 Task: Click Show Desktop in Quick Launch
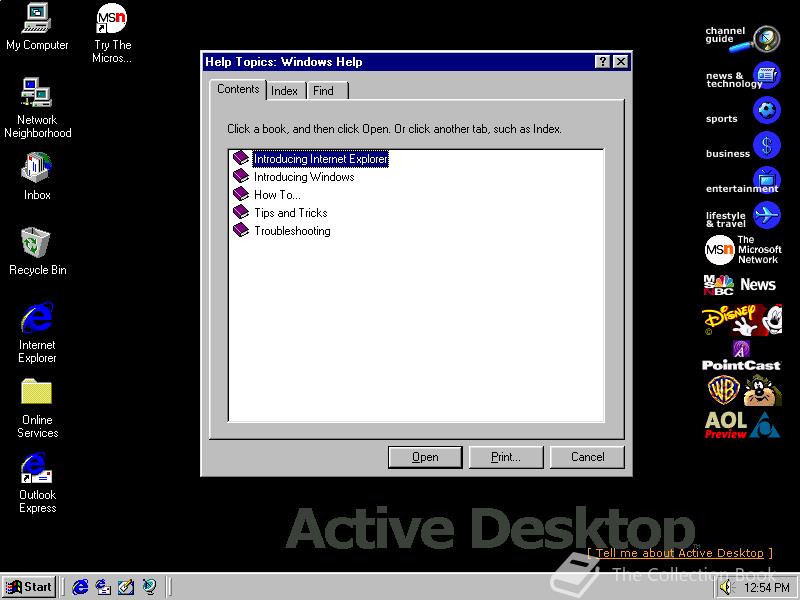click(126, 587)
